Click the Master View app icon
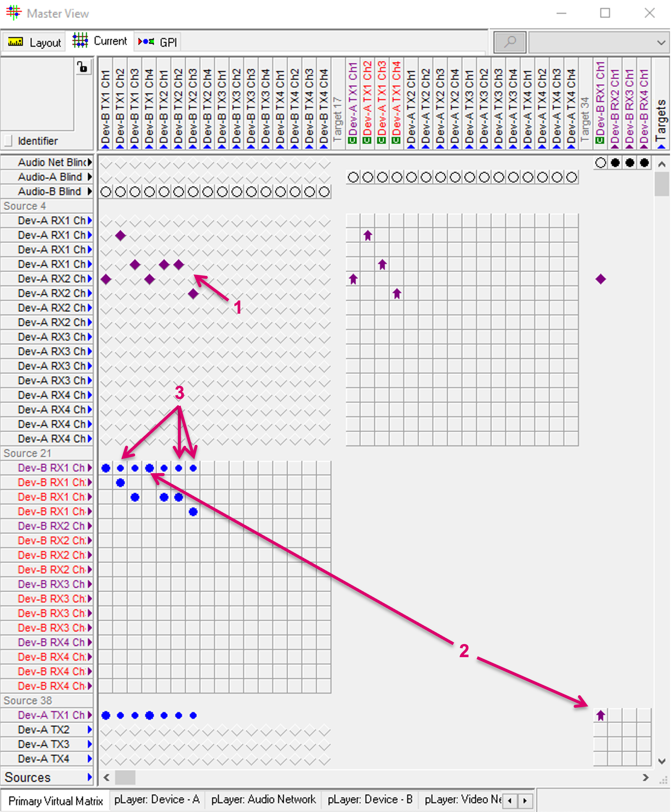The width and height of the screenshot is (671, 812). coord(13,13)
